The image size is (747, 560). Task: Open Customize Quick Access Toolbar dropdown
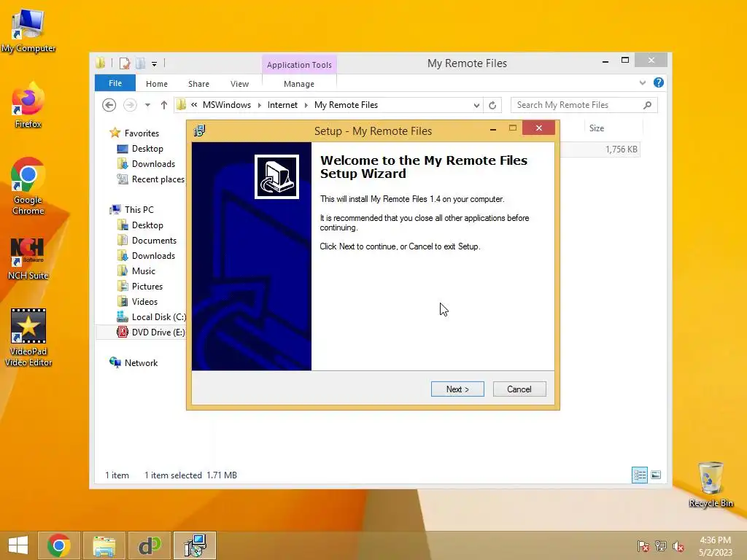pyautogui.click(x=155, y=64)
